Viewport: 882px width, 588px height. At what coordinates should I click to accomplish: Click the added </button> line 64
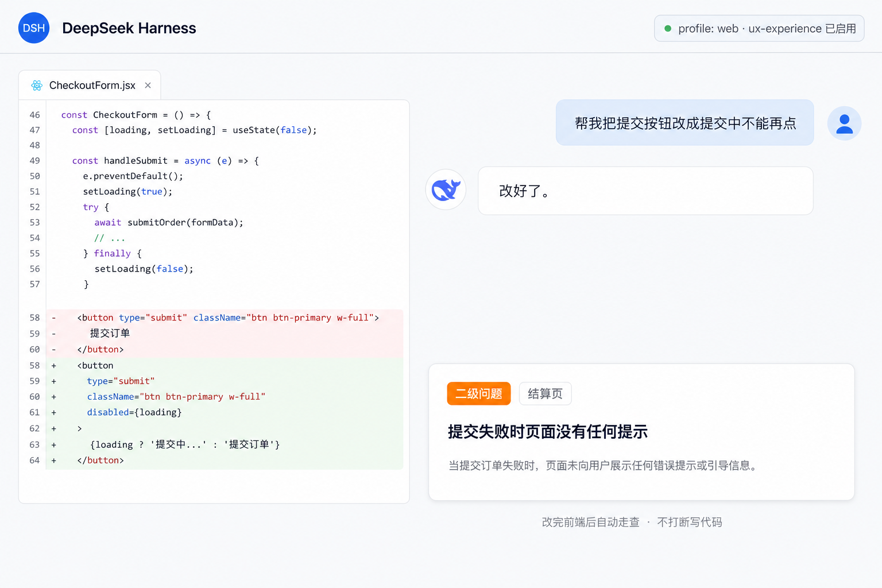pos(100,461)
